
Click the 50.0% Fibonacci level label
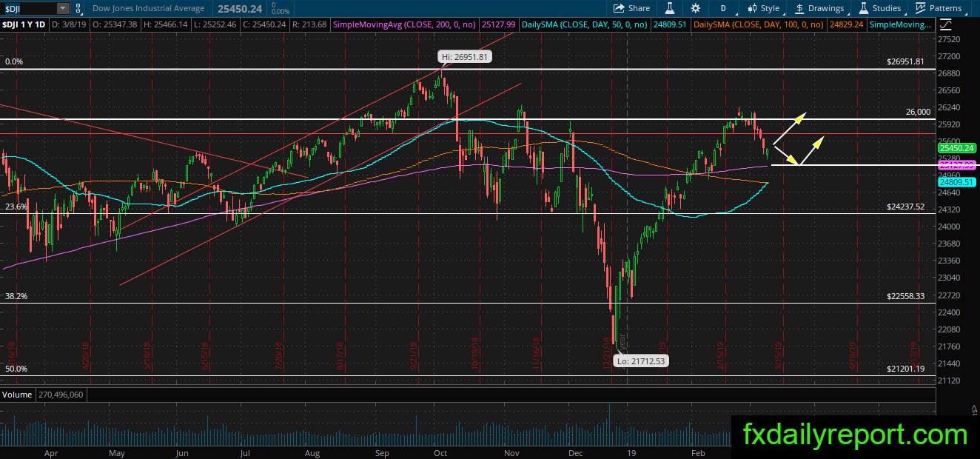point(16,369)
